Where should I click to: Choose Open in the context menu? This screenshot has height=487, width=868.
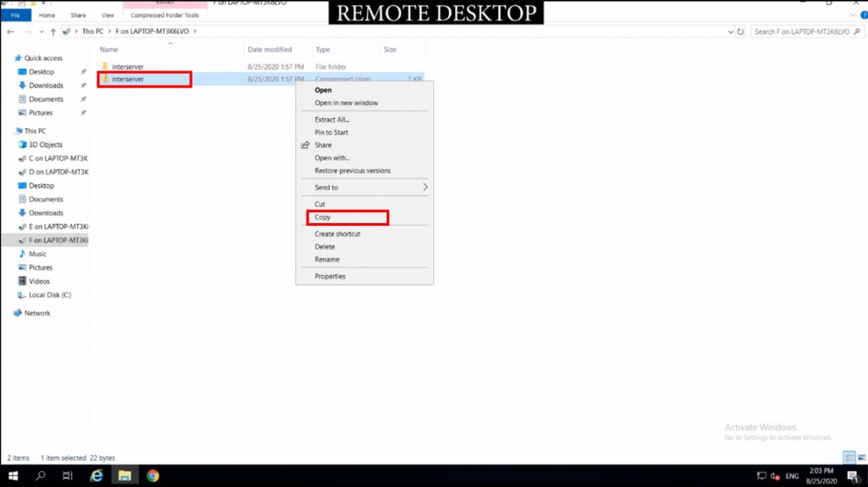(323, 90)
